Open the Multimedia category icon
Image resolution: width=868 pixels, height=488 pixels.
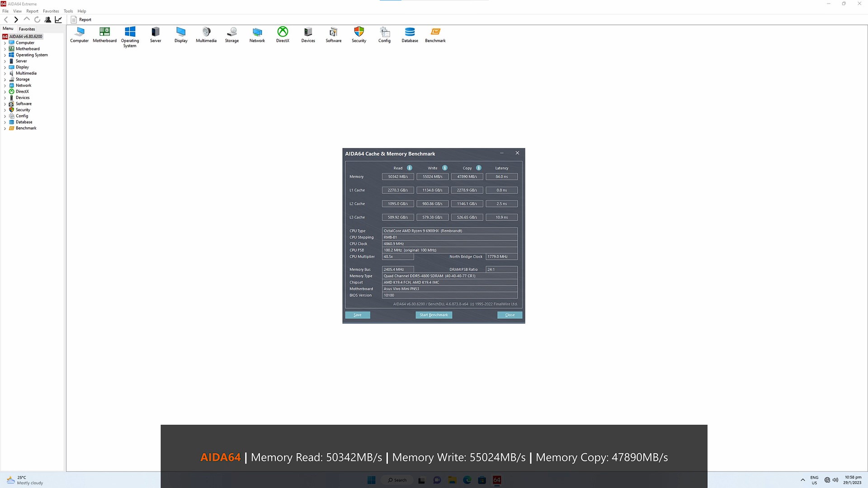(206, 35)
